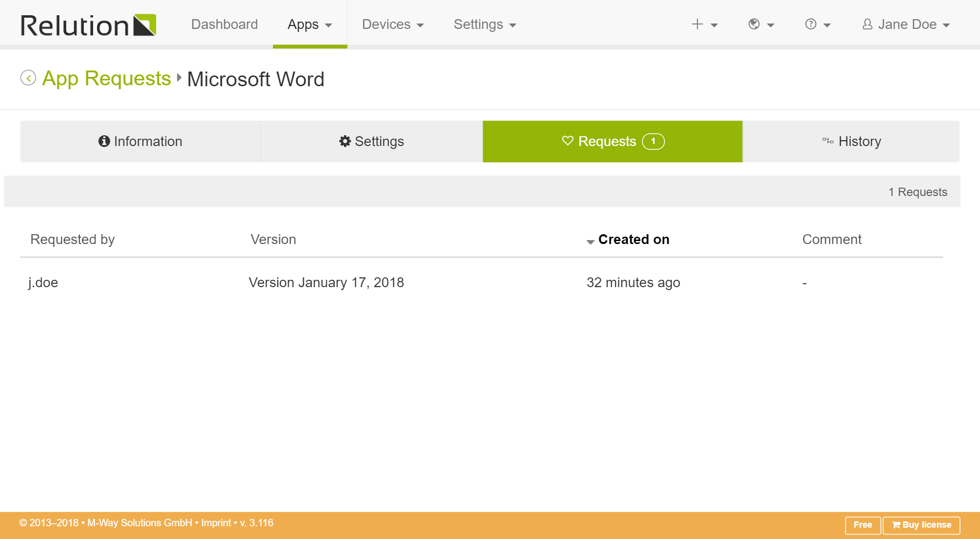Click the M-Way Solutions GmbH footer text
Viewport: 980px width, 539px height.
click(x=140, y=523)
